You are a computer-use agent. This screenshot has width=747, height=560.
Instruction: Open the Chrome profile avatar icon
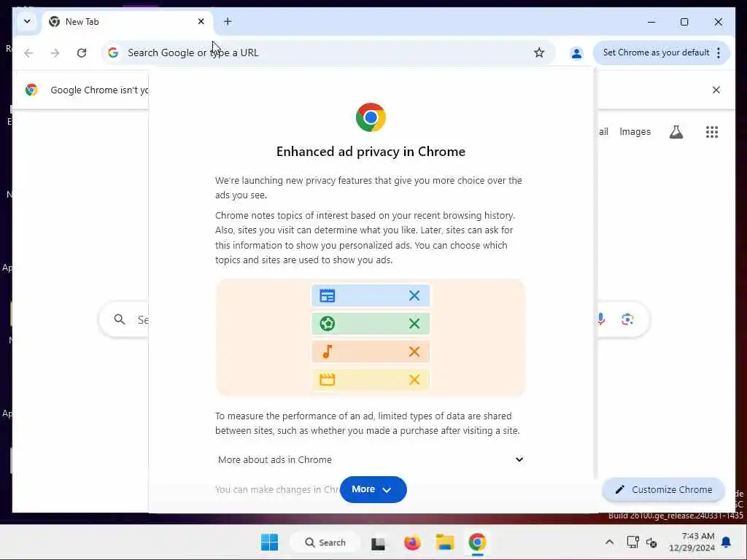[576, 52]
